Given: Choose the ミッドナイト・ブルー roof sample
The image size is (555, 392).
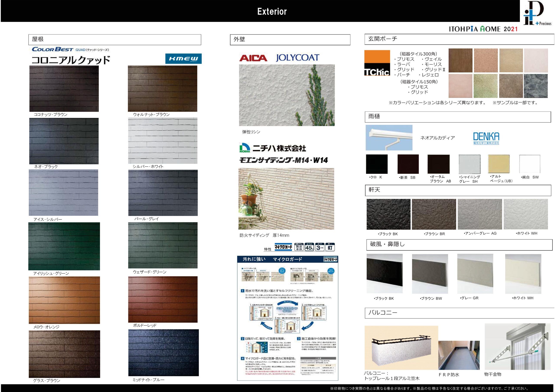Looking at the screenshot, I should click(163, 353).
